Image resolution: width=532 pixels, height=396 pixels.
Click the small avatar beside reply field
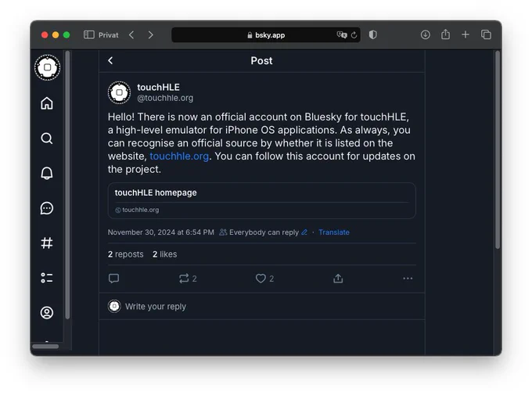point(114,307)
